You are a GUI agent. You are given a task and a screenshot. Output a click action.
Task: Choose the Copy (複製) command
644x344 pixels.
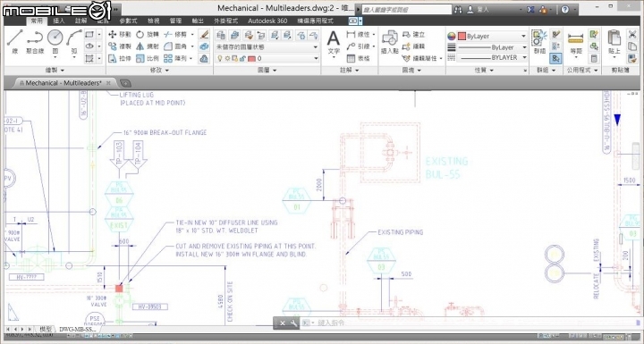120,46
